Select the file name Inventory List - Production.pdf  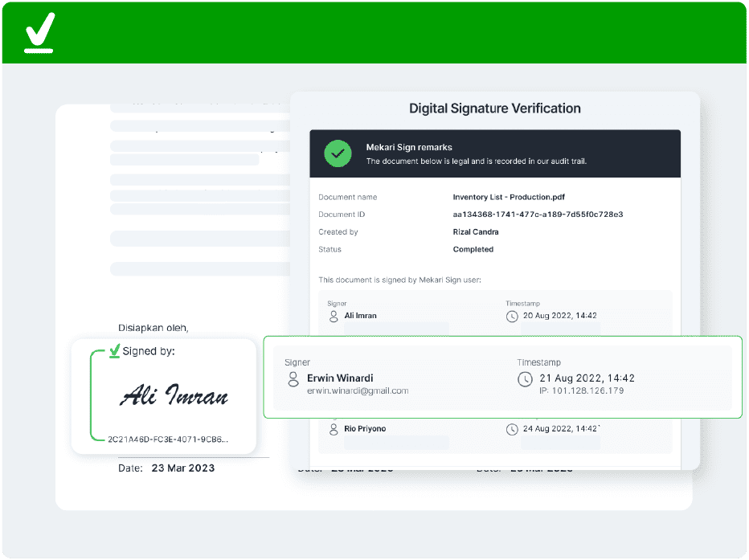(509, 197)
